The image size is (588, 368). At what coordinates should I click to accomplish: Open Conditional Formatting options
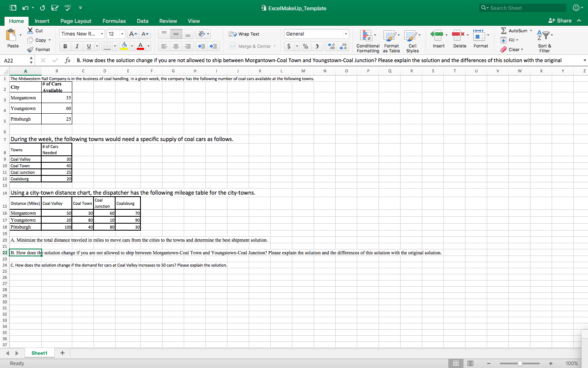(x=367, y=41)
